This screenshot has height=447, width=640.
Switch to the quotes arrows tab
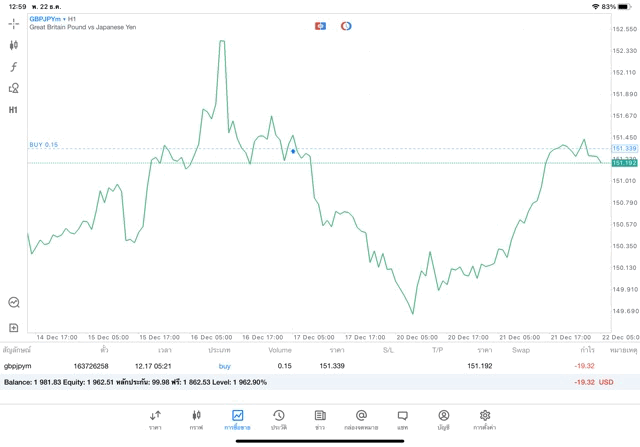(x=155, y=415)
